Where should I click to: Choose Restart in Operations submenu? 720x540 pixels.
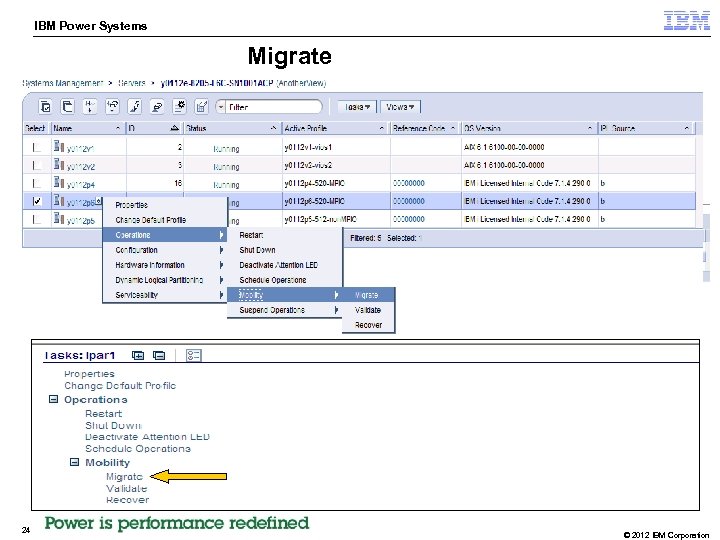tap(285, 235)
